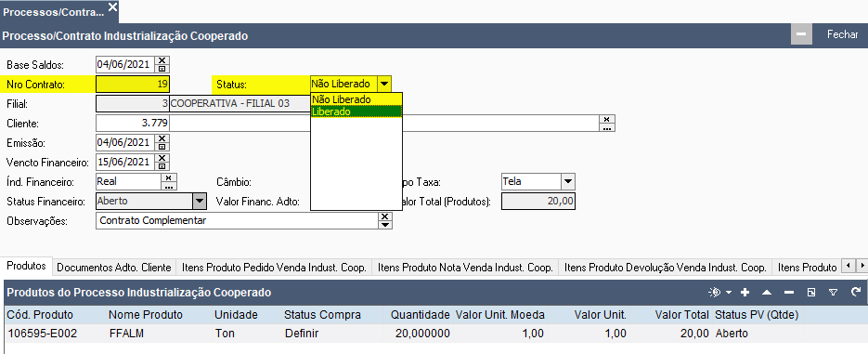The height and width of the screenshot is (354, 868).
Task: Click the Fechar button
Action: (x=842, y=34)
